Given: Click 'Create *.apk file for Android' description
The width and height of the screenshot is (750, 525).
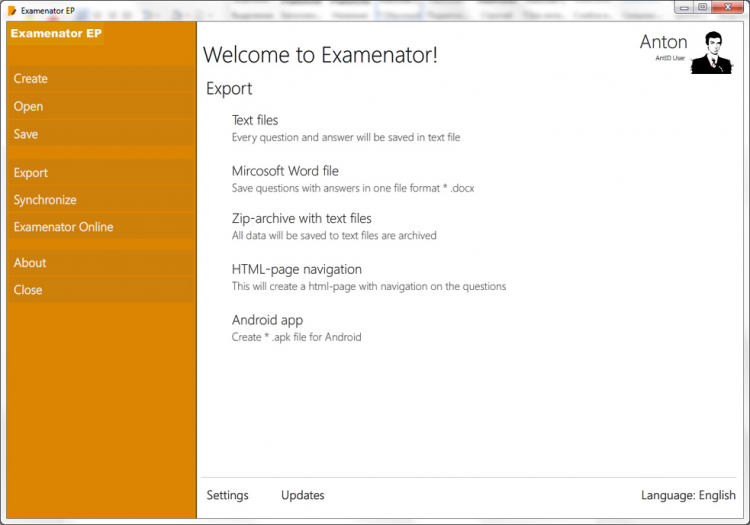Looking at the screenshot, I should click(x=296, y=337).
